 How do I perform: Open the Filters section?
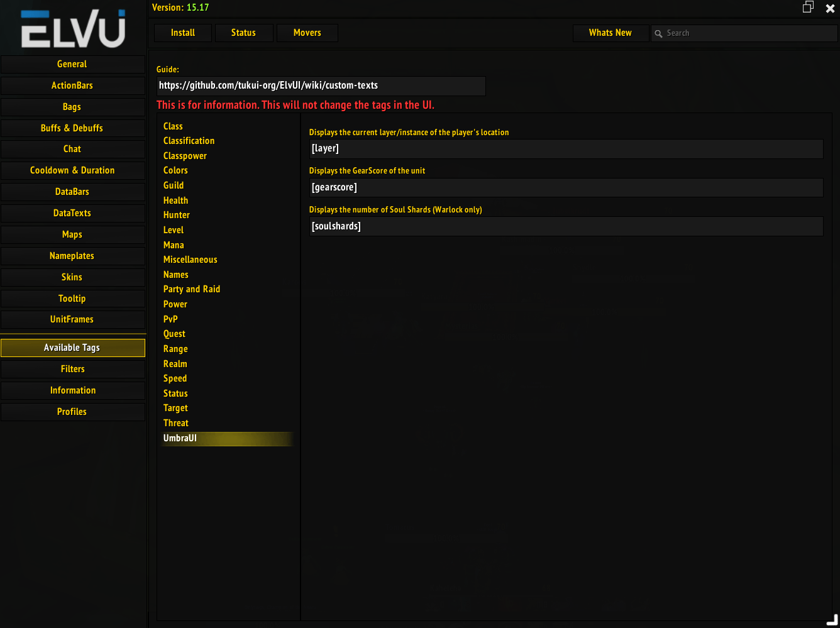tap(72, 369)
